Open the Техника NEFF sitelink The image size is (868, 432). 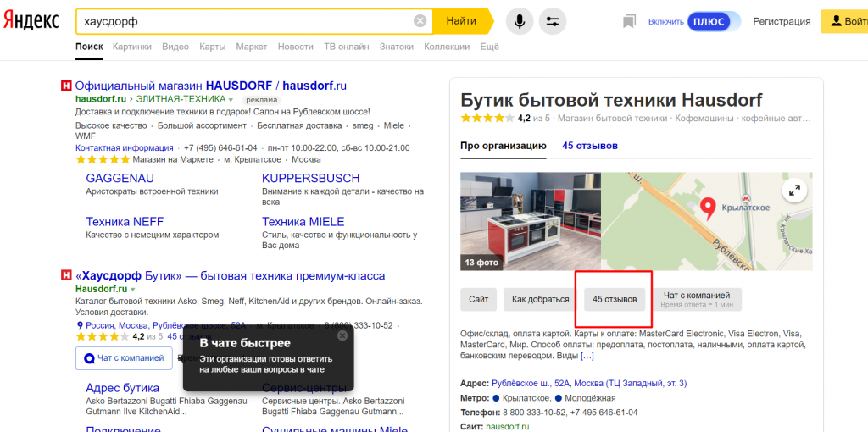click(x=125, y=222)
